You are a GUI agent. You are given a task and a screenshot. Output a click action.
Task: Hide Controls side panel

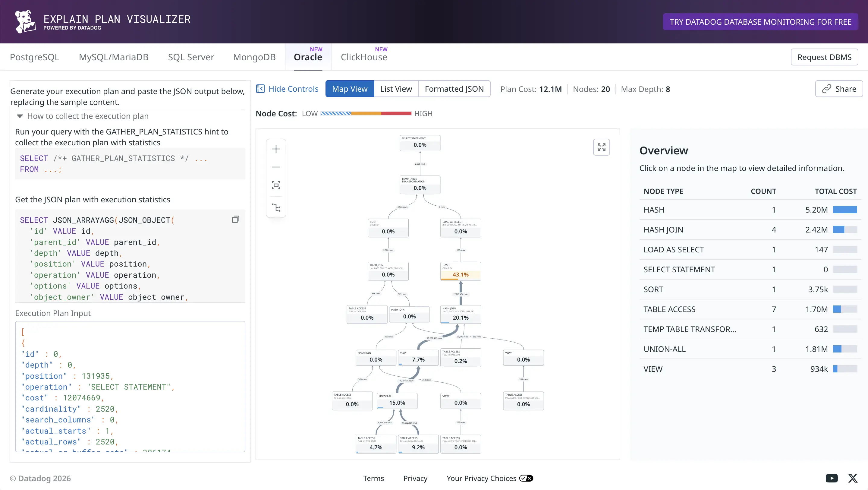click(x=287, y=89)
